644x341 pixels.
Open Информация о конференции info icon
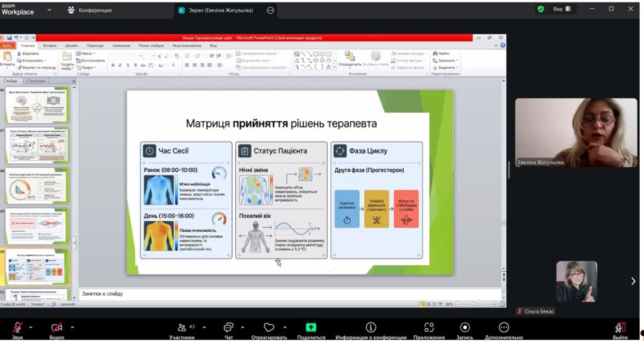(x=371, y=328)
